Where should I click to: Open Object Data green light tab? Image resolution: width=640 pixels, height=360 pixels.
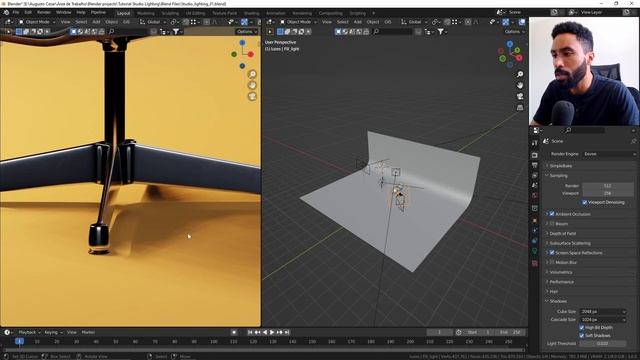(535, 251)
